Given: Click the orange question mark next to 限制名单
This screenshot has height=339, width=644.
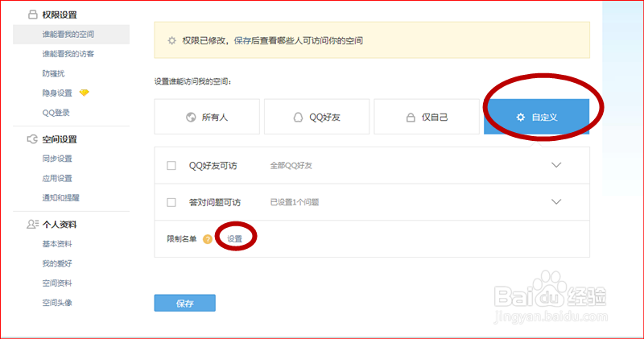Looking at the screenshot, I should [x=208, y=239].
